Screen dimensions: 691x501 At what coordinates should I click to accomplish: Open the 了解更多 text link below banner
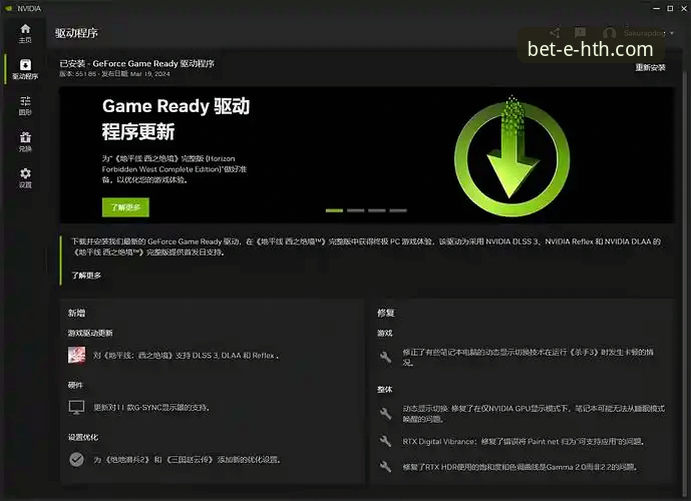tap(86, 275)
